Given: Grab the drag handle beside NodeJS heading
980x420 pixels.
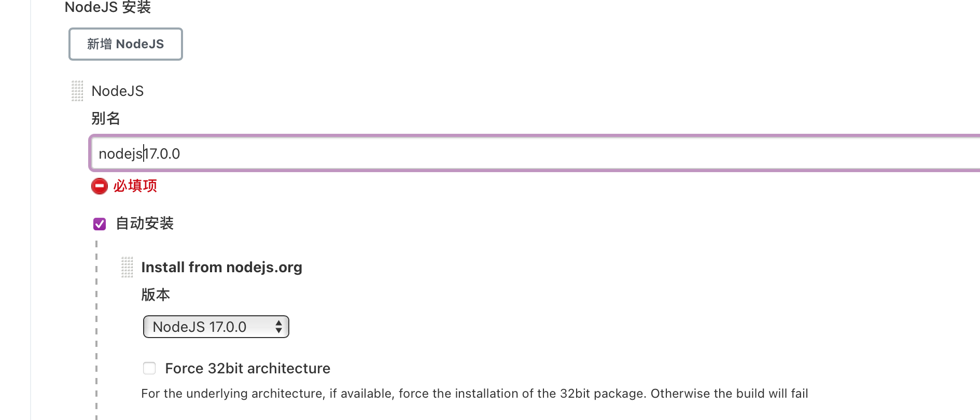Looking at the screenshot, I should tap(77, 91).
